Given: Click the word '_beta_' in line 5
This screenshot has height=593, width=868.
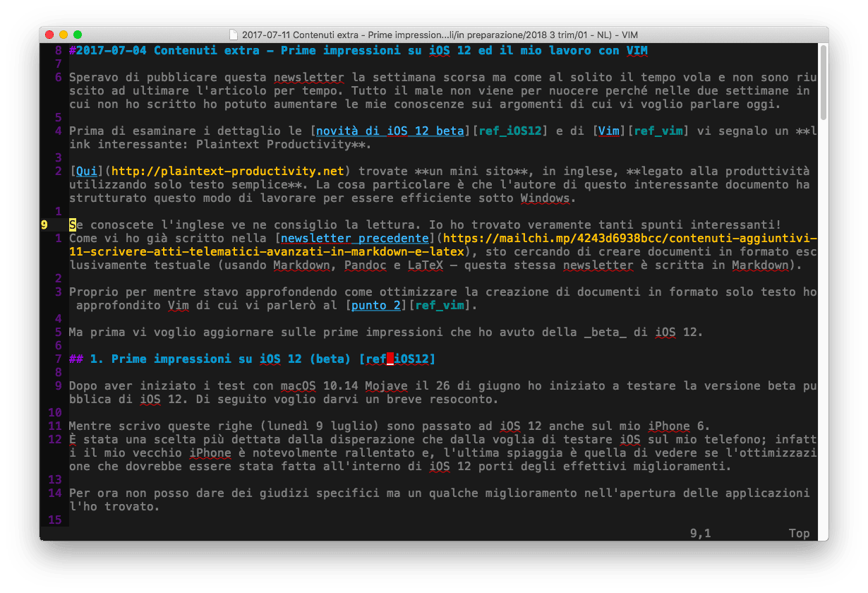Looking at the screenshot, I should click(x=605, y=333).
